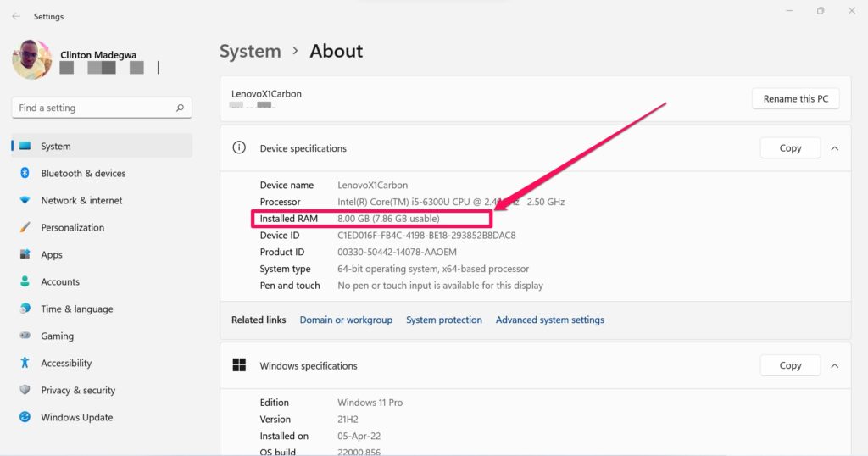Open Privacy & security settings
Viewport: 868px width, 456px height.
102,390
